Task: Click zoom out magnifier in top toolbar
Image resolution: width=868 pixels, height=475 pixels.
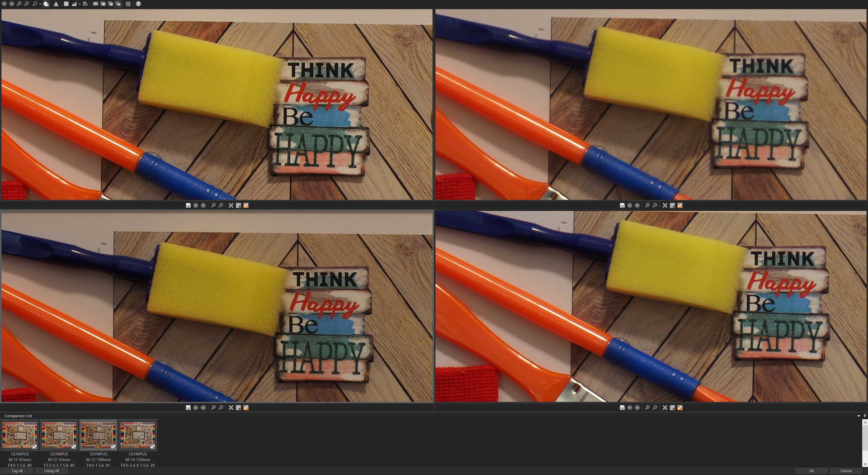Action: point(27,4)
